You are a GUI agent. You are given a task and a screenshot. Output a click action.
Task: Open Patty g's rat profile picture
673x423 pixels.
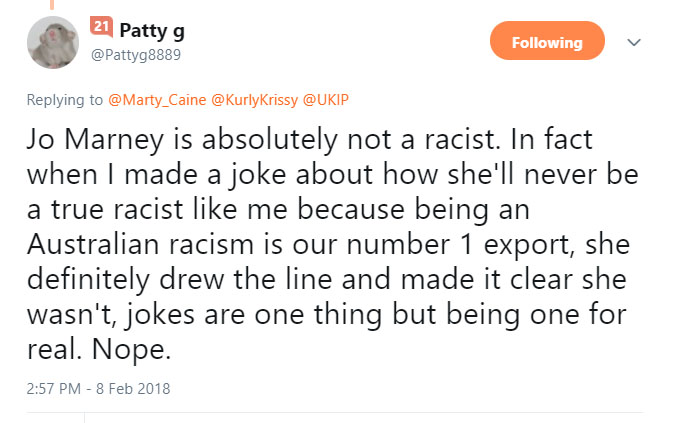(53, 42)
